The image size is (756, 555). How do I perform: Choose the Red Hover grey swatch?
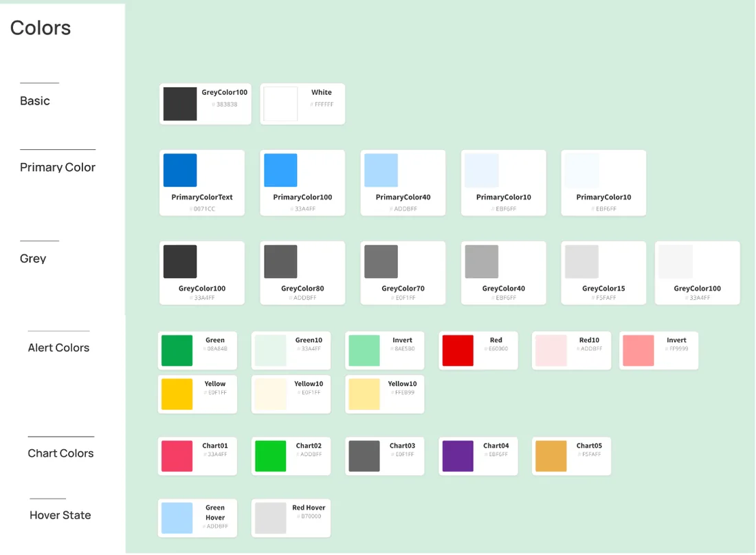point(271,518)
